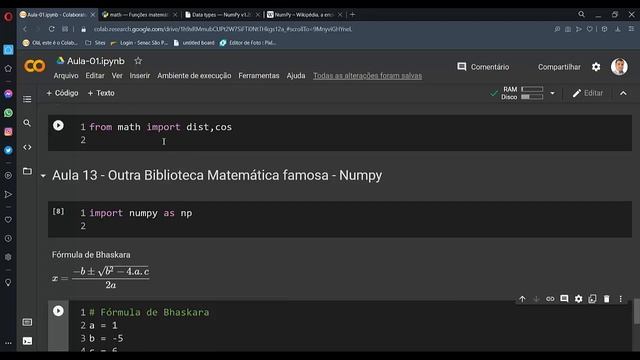640x360 pixels.
Task: Run the Fórmula de Bhaskara code cell
Action: pos(58,311)
